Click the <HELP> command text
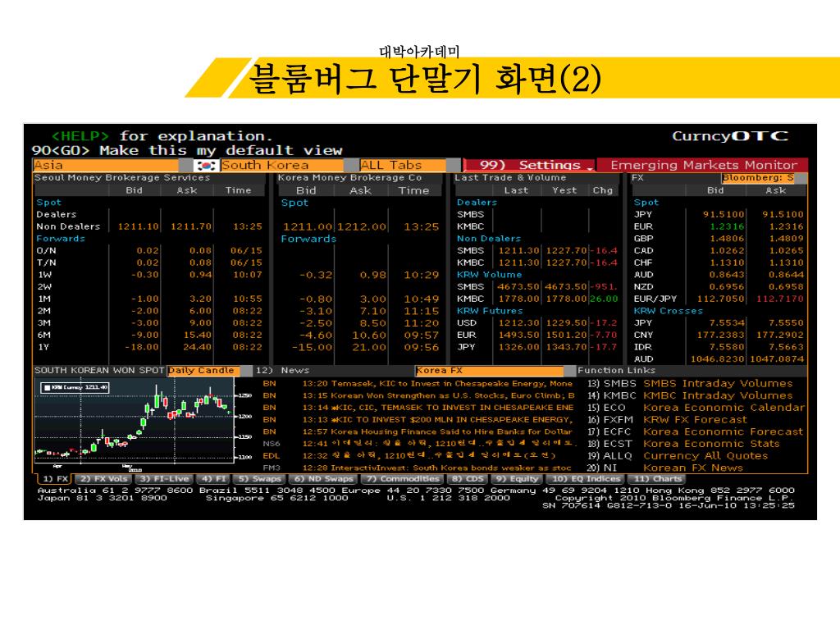840x630 pixels. click(80, 136)
